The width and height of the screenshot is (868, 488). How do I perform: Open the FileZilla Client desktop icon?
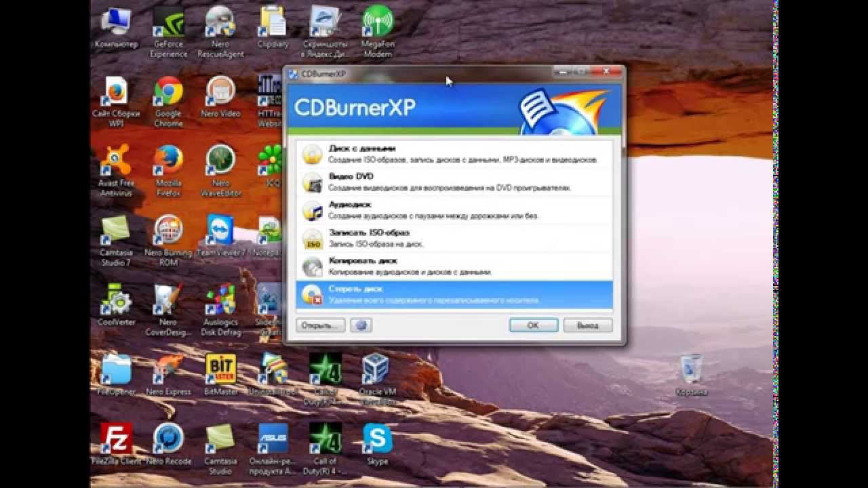click(116, 444)
